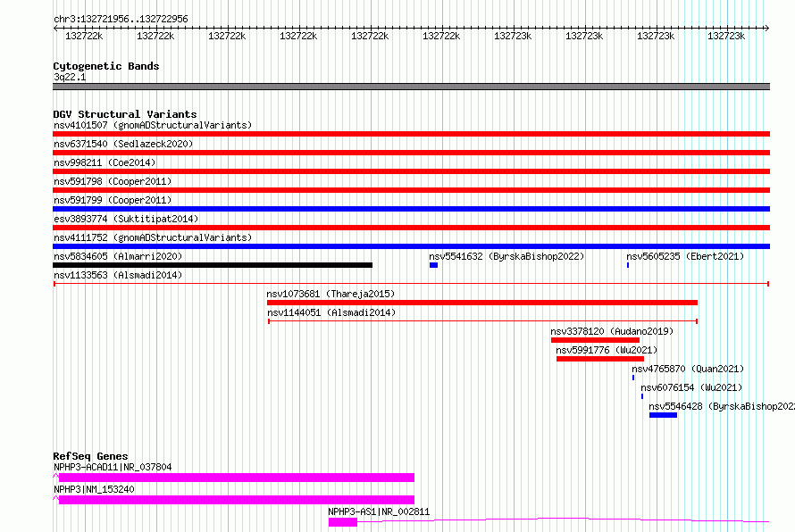
Task: Click the magenta NPHP3 NM_153240 exon bar
Action: (x=237, y=500)
